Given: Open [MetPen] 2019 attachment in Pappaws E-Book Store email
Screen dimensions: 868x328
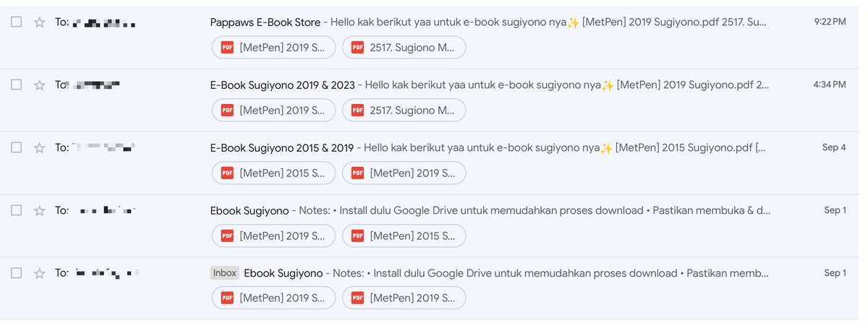Looking at the screenshot, I should point(274,48).
